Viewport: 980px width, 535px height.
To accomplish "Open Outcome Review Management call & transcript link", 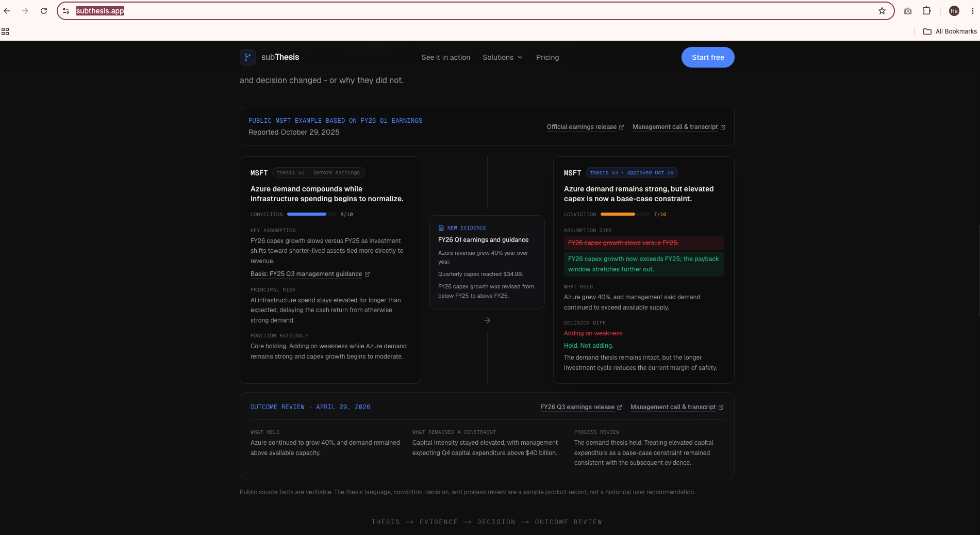I will [673, 407].
